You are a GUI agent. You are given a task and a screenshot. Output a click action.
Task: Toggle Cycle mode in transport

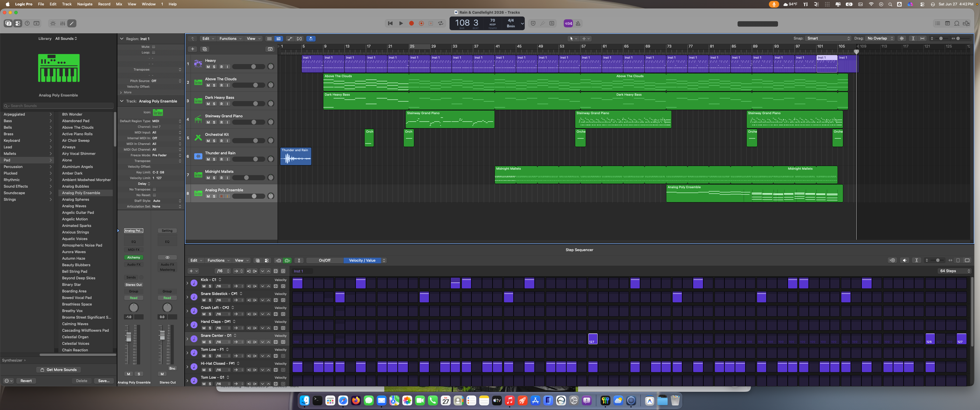440,23
